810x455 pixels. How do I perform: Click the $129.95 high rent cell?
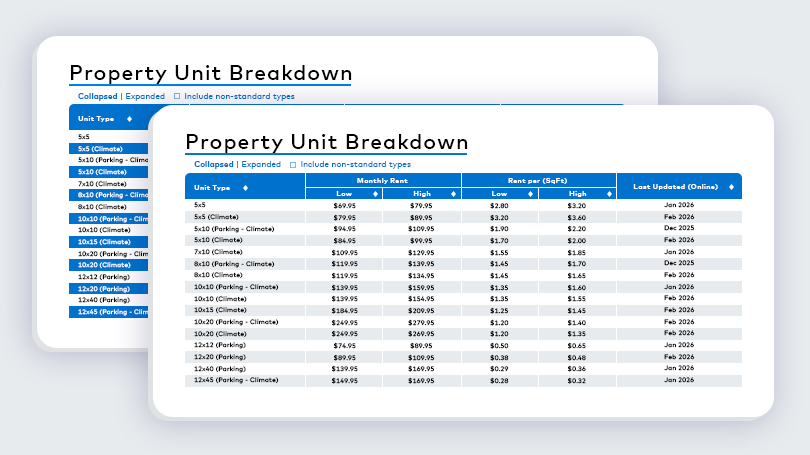[421, 253]
